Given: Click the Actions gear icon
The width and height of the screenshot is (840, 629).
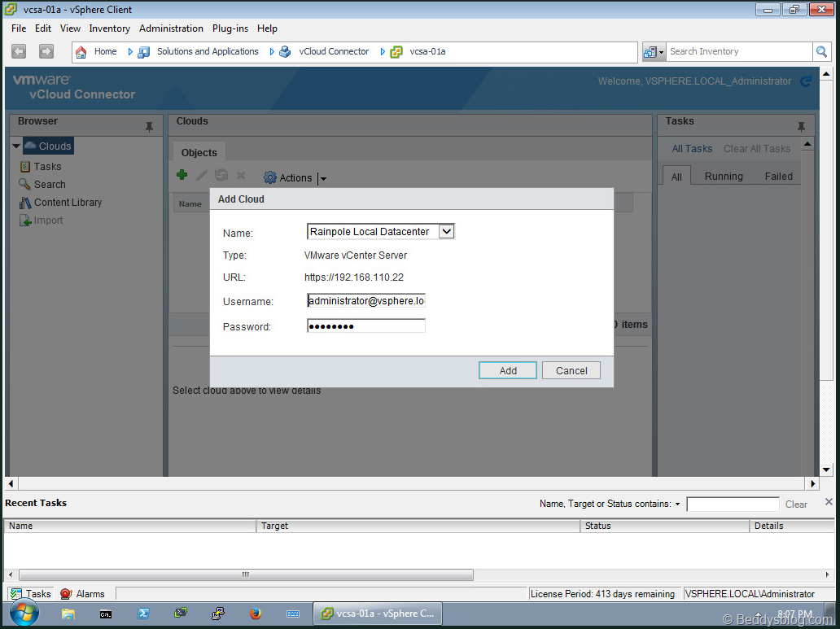Looking at the screenshot, I should (270, 178).
